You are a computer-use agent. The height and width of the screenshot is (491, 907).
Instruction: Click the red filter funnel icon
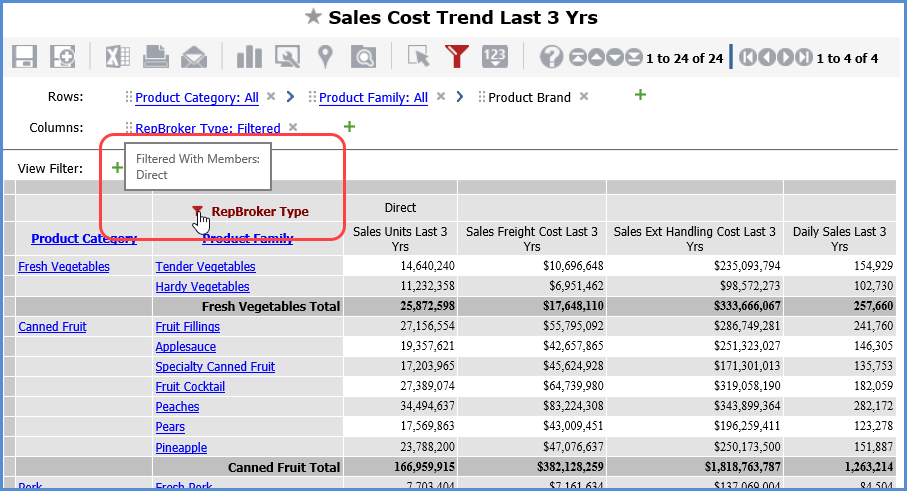pos(457,57)
